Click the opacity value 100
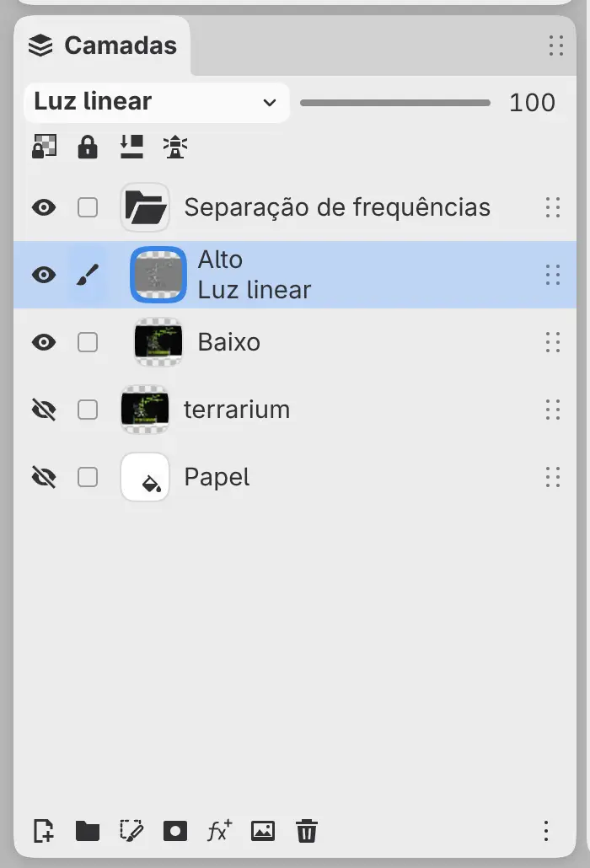The width and height of the screenshot is (590, 868). pos(532,103)
